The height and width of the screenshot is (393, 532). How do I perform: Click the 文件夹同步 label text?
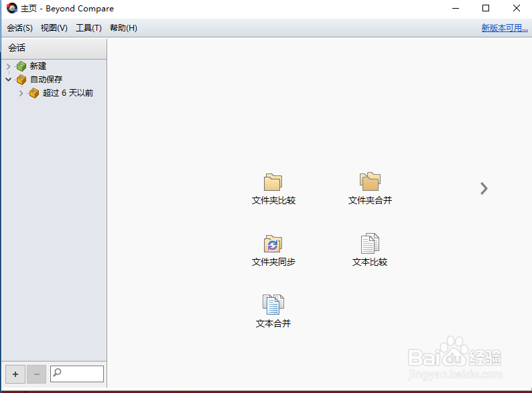coord(273,262)
